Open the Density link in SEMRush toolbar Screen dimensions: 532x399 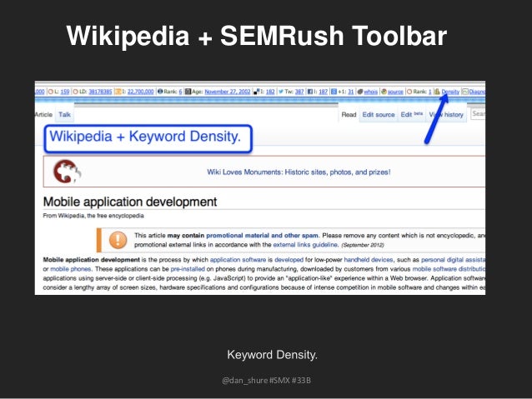pos(450,92)
